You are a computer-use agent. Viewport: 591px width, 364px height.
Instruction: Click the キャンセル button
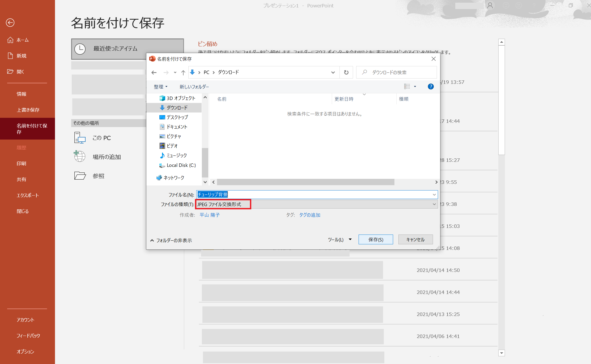pos(415,240)
